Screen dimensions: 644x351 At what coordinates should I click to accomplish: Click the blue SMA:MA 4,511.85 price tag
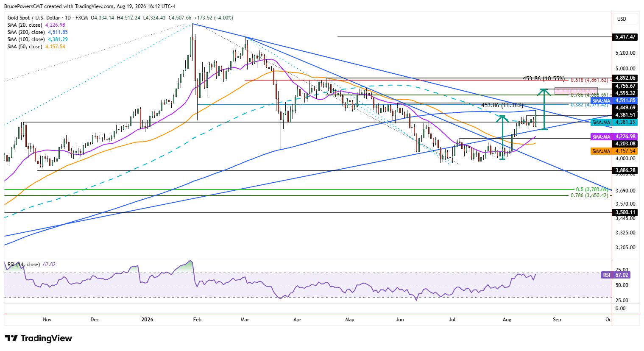[614, 101]
